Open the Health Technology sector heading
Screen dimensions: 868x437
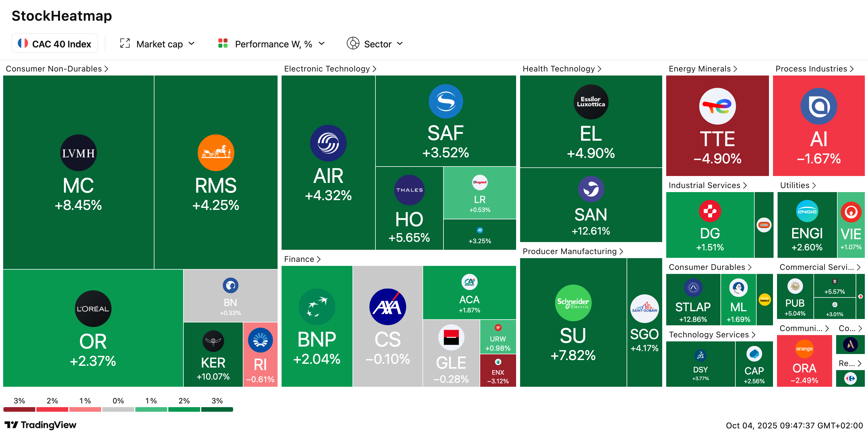tap(561, 69)
